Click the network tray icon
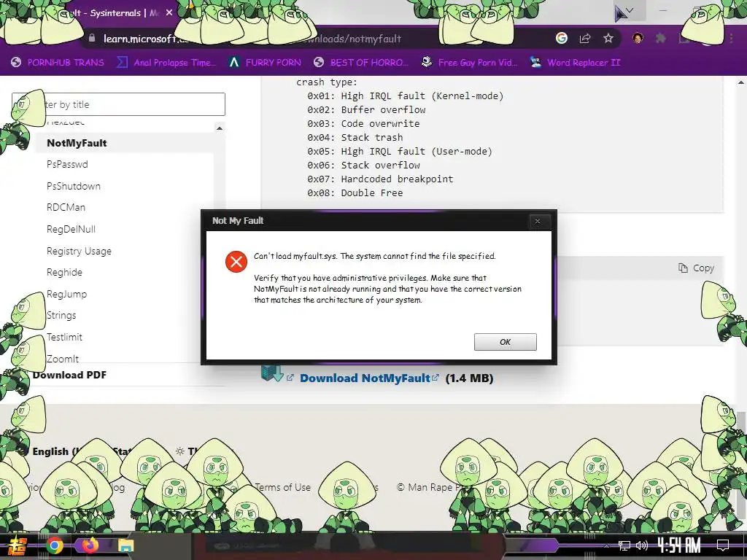Viewport: 747px width, 560px height. [624, 545]
